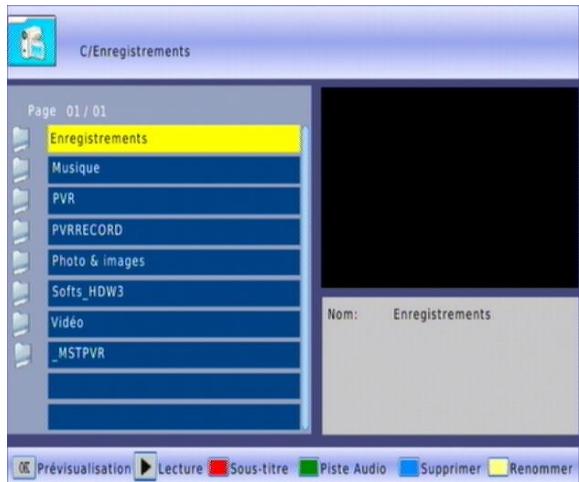Click the Lecture label

point(181,469)
